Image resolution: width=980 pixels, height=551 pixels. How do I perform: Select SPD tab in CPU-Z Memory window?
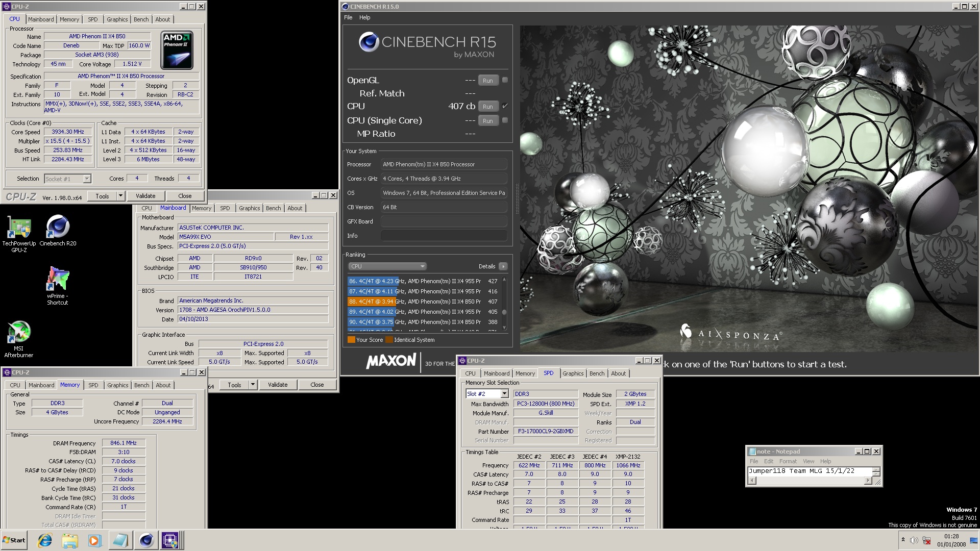click(93, 385)
